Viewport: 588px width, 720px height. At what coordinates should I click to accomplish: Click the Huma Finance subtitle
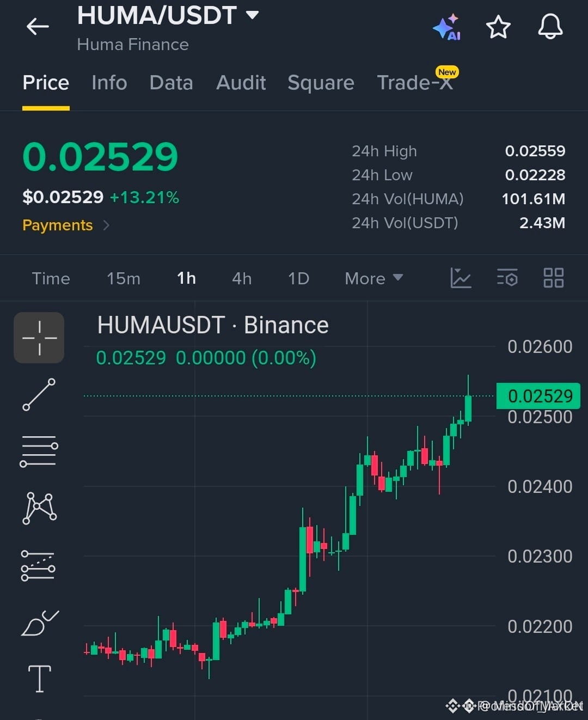pos(133,45)
